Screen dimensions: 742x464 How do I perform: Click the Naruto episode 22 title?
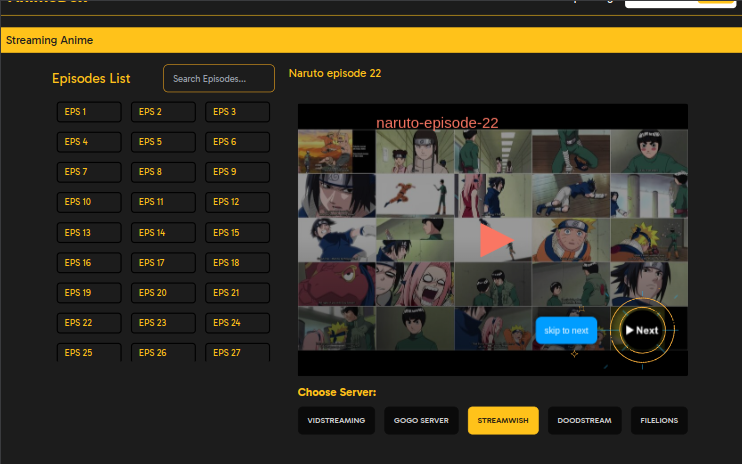(335, 73)
